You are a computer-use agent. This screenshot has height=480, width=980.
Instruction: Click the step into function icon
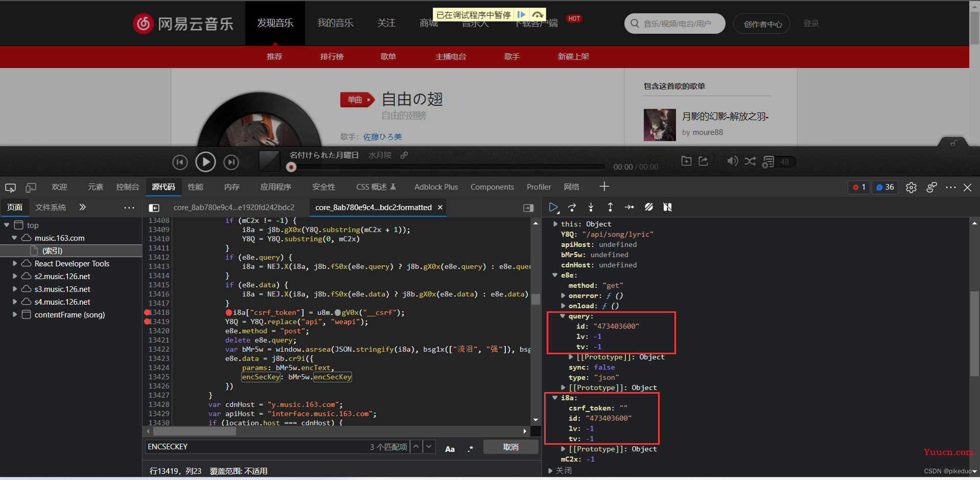(591, 207)
